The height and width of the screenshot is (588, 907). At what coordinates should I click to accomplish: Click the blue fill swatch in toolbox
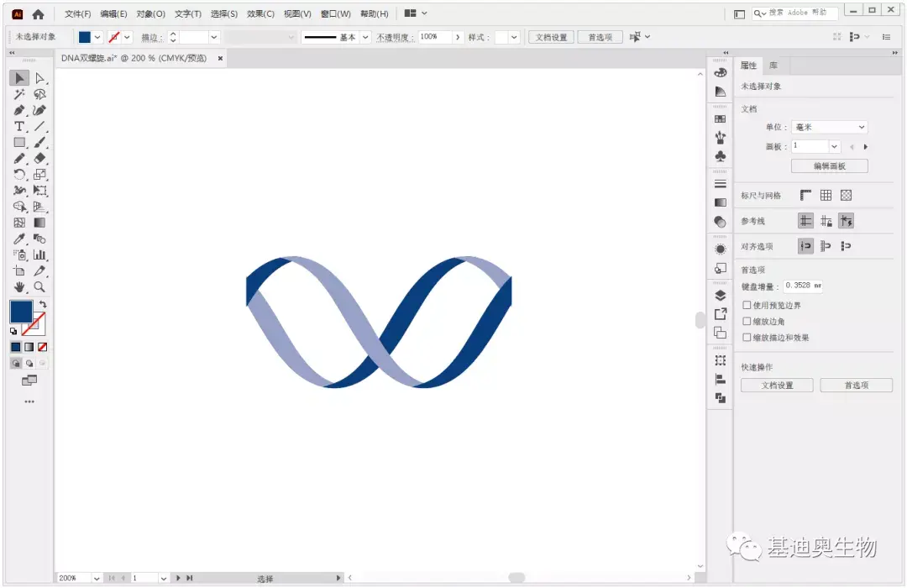[21, 312]
